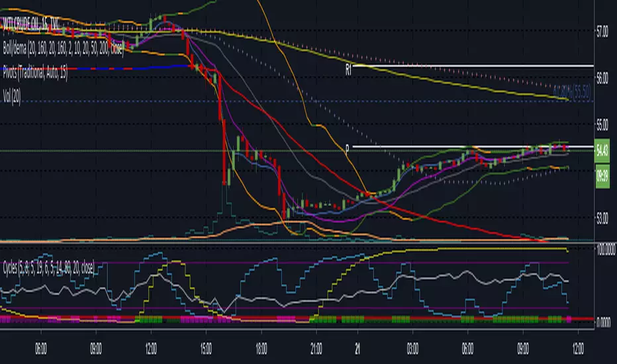Click the Vol (20) indicator label
The image size is (617, 364).
[x=12, y=97]
